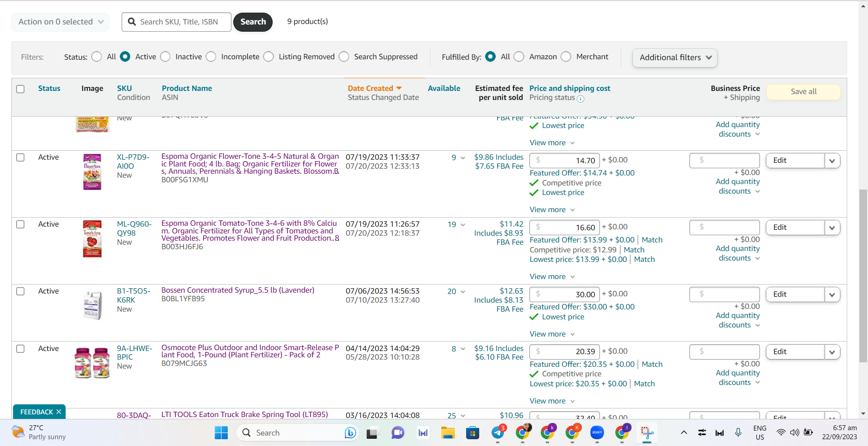Open the Osmocote Plus product link
868x446 pixels.
tap(250, 351)
